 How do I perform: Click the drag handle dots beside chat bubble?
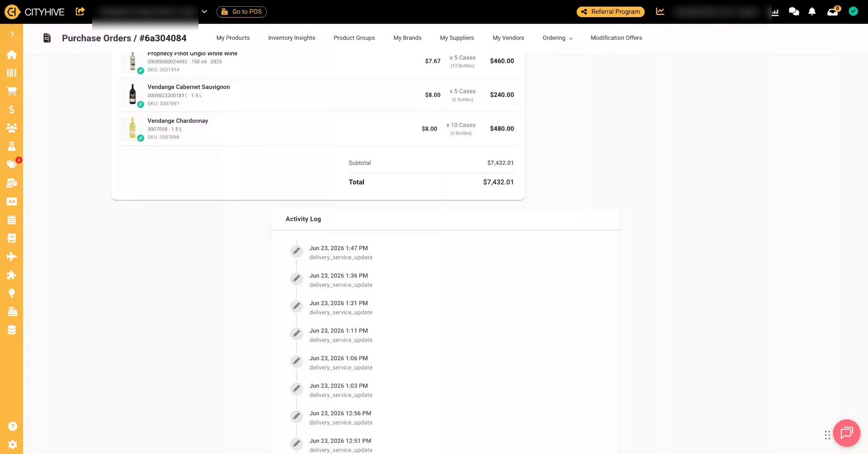click(x=827, y=435)
